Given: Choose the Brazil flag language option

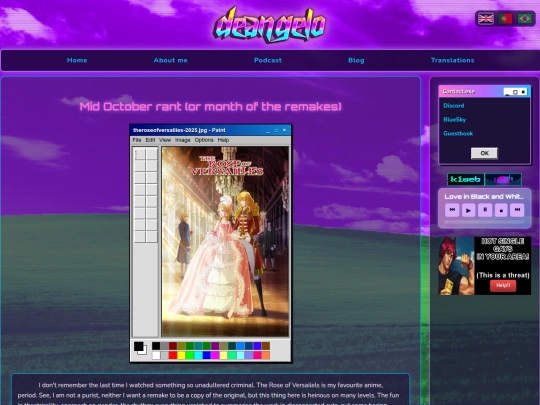Looking at the screenshot, I should [x=525, y=19].
